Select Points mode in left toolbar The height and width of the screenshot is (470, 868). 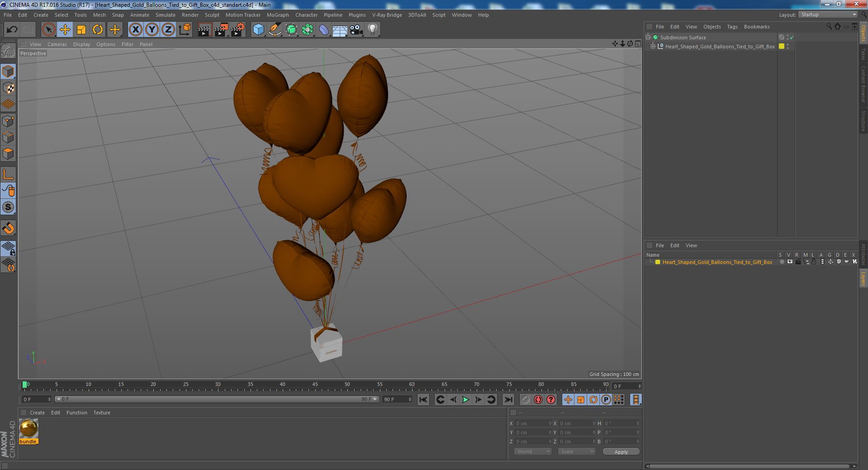(x=8, y=121)
